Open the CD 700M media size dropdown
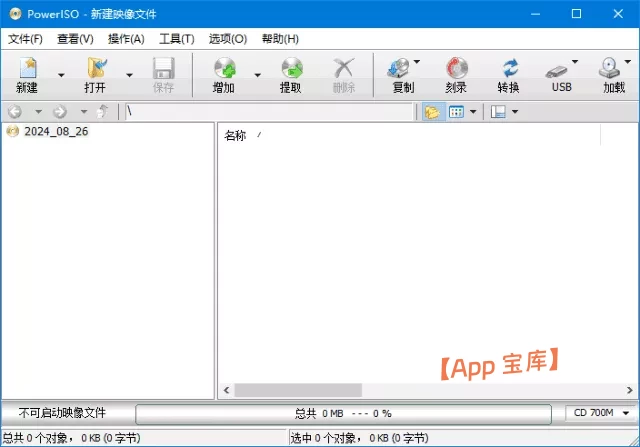The image size is (640, 447). pos(602,413)
